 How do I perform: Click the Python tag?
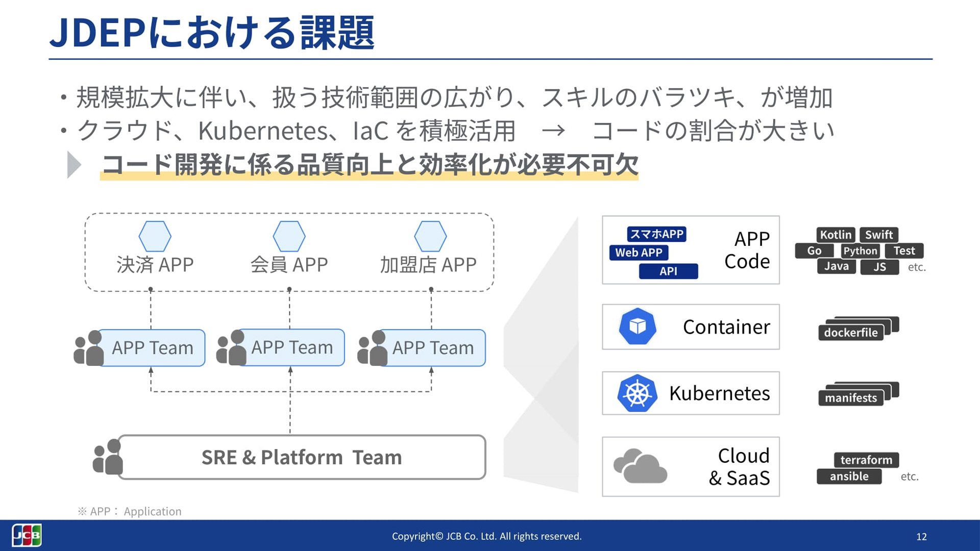pos(860,251)
